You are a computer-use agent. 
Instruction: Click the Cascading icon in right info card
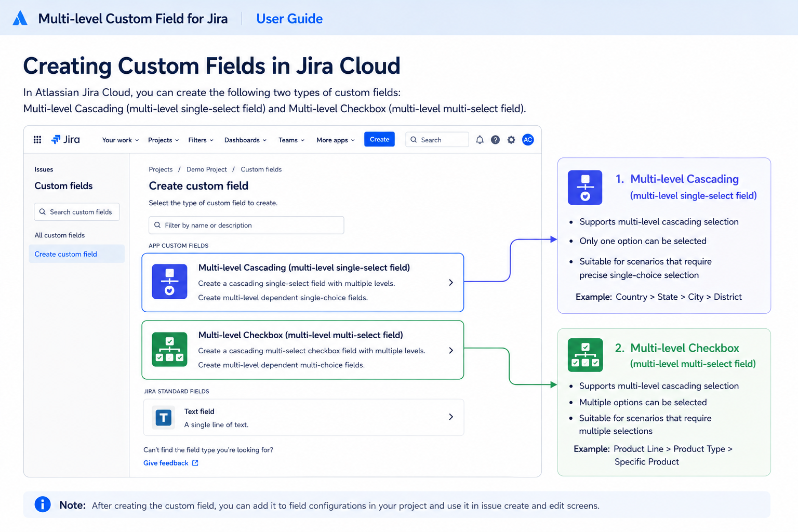click(x=585, y=188)
